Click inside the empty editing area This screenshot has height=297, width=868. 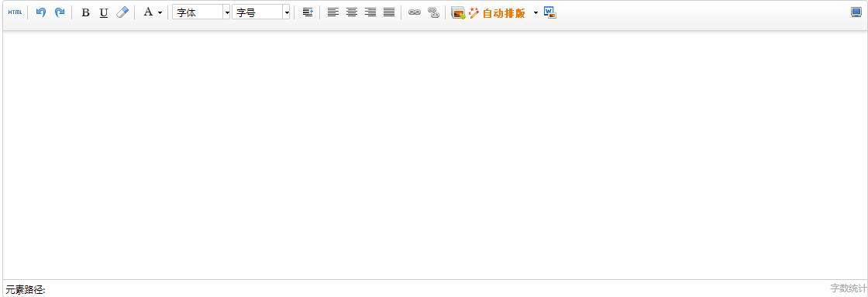coord(435,155)
